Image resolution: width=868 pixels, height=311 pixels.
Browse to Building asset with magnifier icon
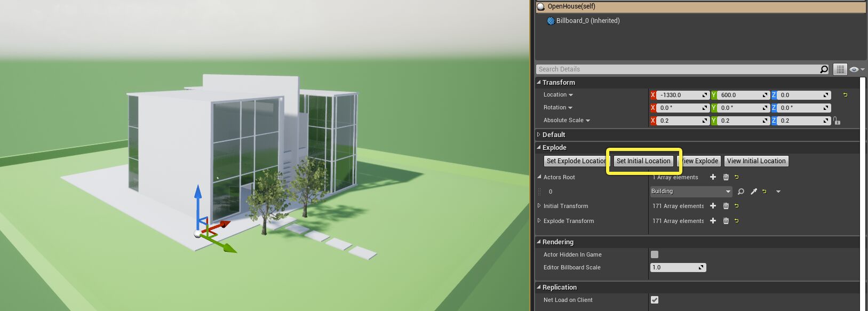point(740,192)
